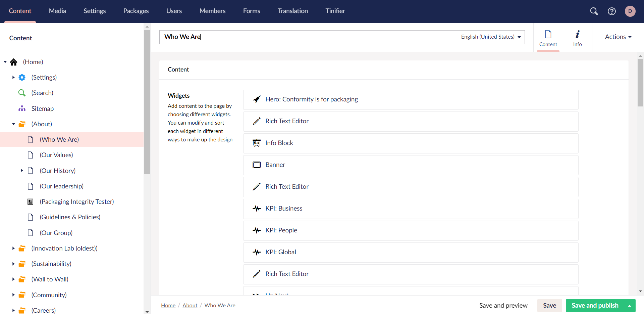Select the Sitemap icon in the sidebar

click(x=22, y=108)
